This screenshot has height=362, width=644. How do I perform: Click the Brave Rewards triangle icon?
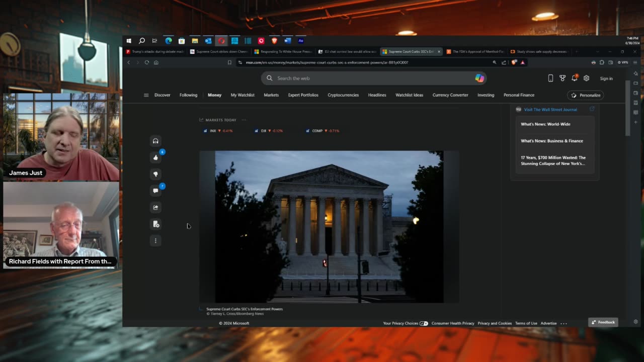(x=523, y=62)
